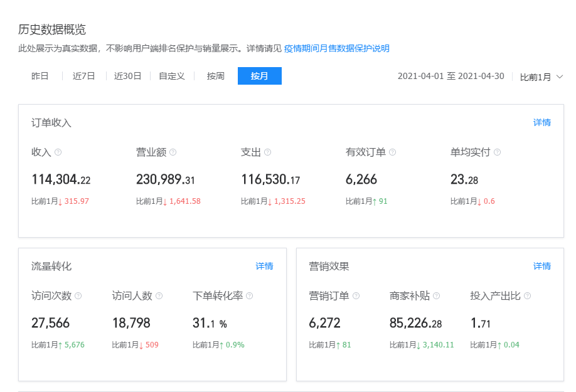The width and height of the screenshot is (576, 392).
Task: Select the 按周 time range tab
Action: click(216, 76)
